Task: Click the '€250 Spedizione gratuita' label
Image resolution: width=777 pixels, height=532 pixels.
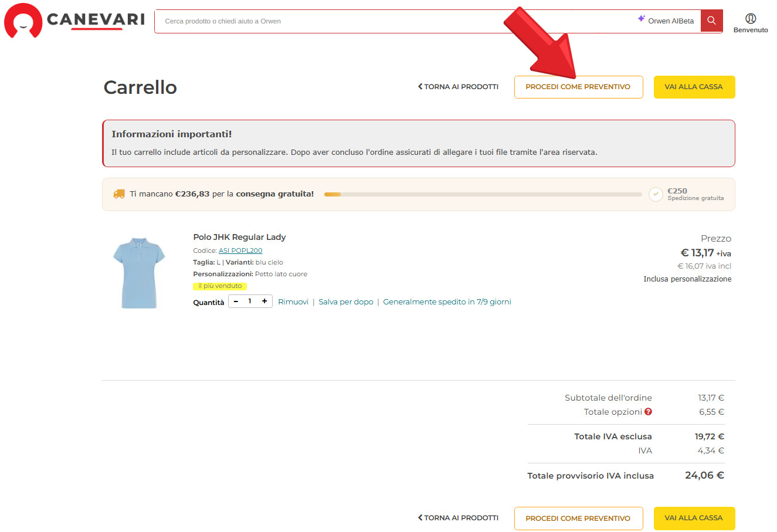Action: (695, 194)
